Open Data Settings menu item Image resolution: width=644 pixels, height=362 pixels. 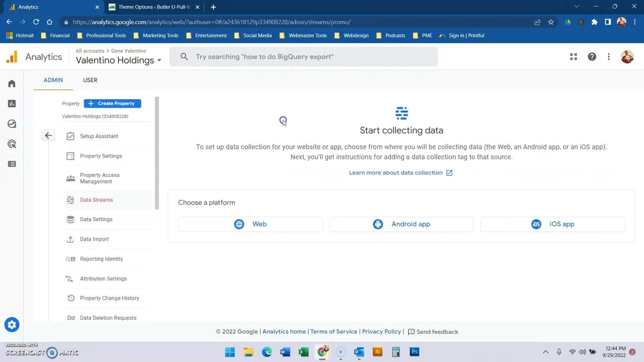96,219
